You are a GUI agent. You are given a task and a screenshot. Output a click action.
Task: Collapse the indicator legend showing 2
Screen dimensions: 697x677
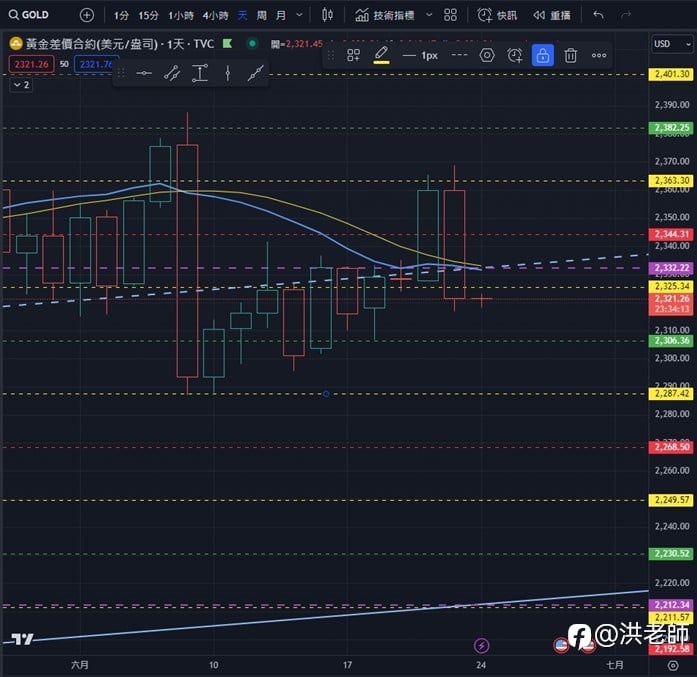click(x=21, y=84)
